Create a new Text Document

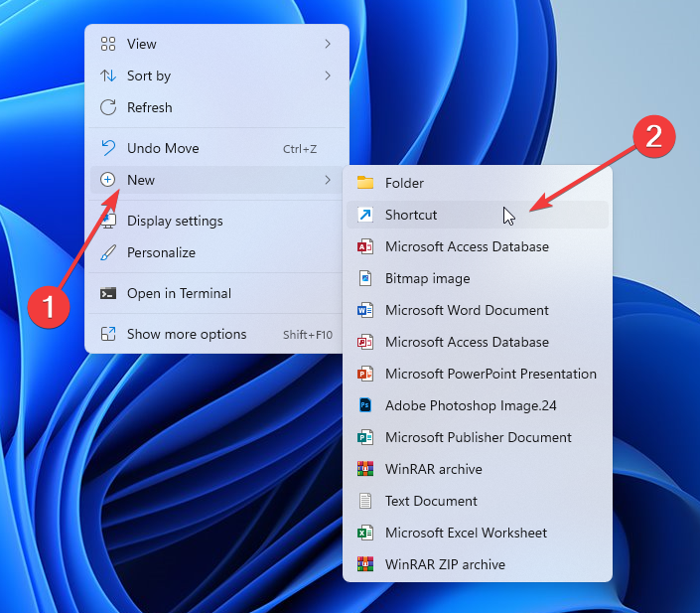(x=478, y=501)
